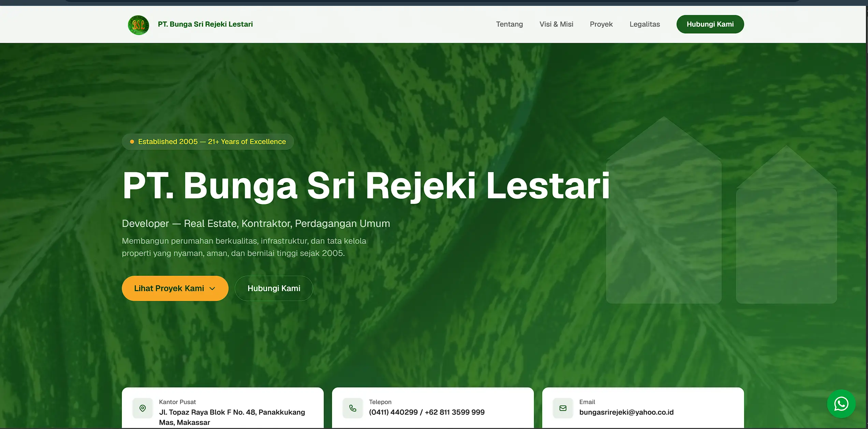Image resolution: width=868 pixels, height=429 pixels.
Task: Click the Jl. Topaz Raya address text
Action: click(232, 417)
